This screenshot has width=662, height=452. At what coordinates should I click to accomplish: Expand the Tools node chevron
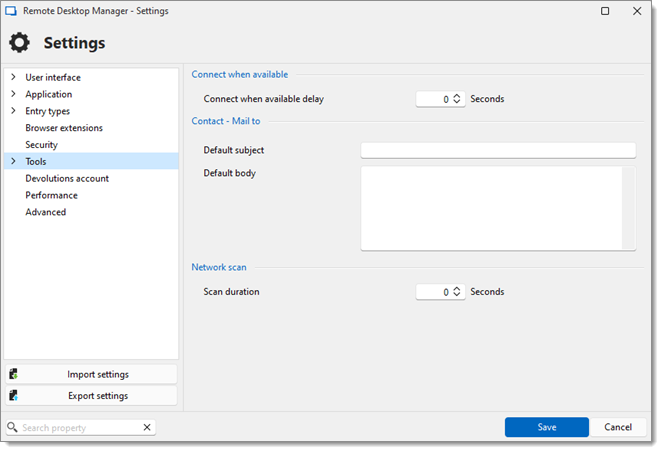13,161
